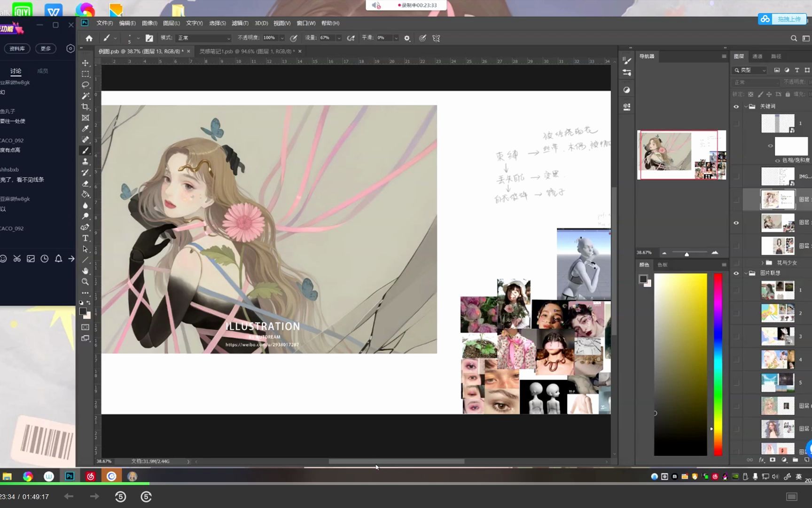Image resolution: width=812 pixels, height=508 pixels.
Task: Select the Rectangular Marquee tool
Action: (x=85, y=74)
